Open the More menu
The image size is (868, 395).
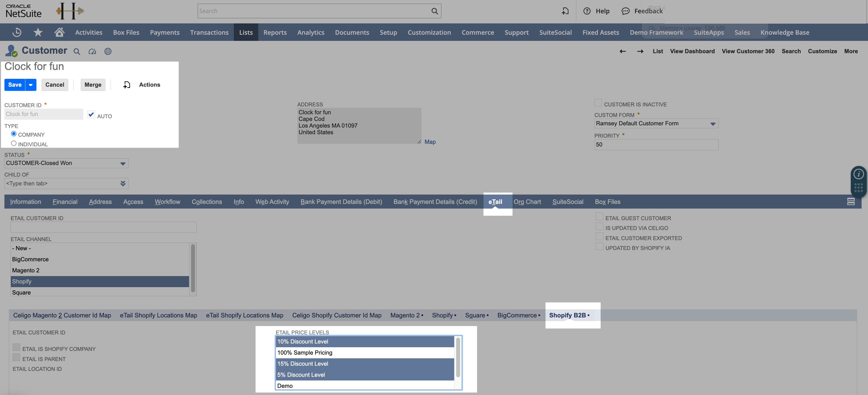851,51
